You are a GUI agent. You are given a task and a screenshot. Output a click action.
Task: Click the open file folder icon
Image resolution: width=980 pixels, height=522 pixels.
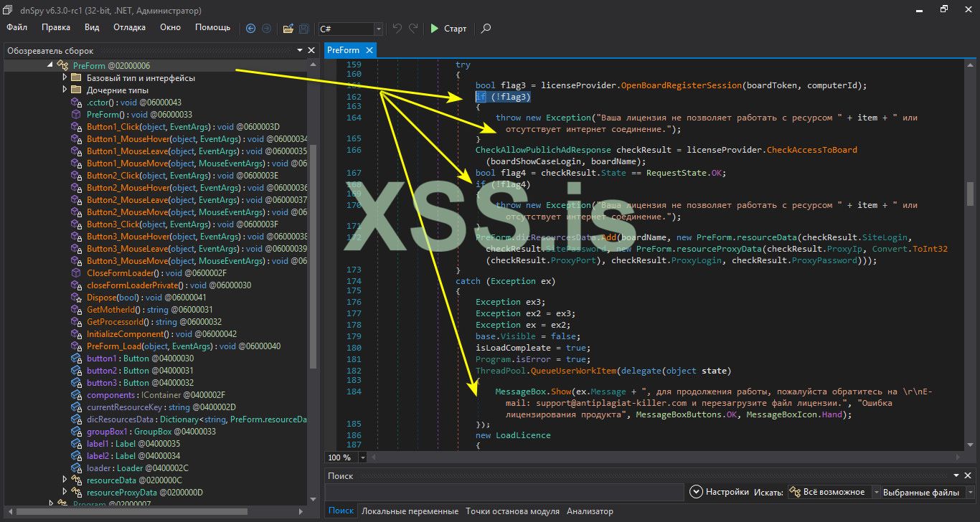point(288,29)
